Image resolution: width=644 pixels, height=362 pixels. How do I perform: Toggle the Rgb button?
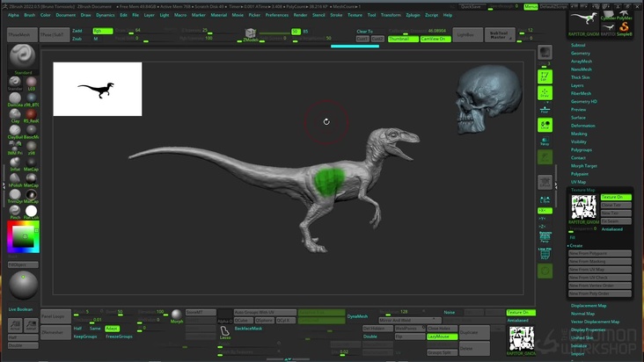pyautogui.click(x=103, y=31)
